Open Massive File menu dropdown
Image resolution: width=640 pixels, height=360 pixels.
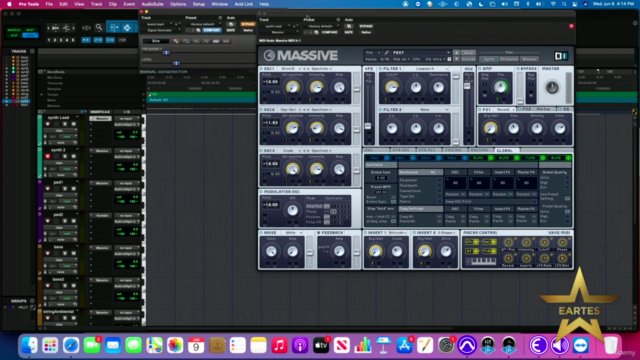(372, 53)
